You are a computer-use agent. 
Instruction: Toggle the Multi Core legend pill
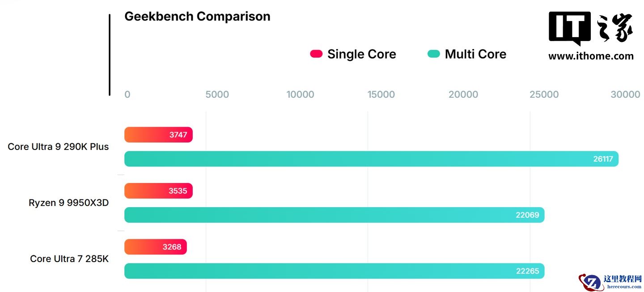point(433,54)
